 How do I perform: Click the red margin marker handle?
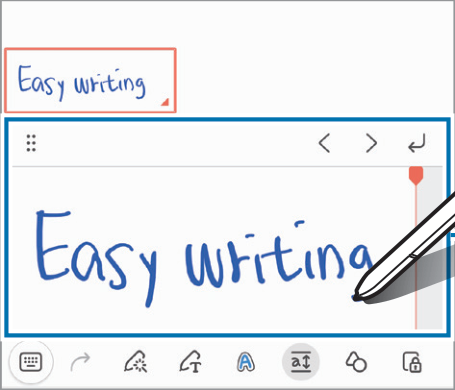coord(416,175)
